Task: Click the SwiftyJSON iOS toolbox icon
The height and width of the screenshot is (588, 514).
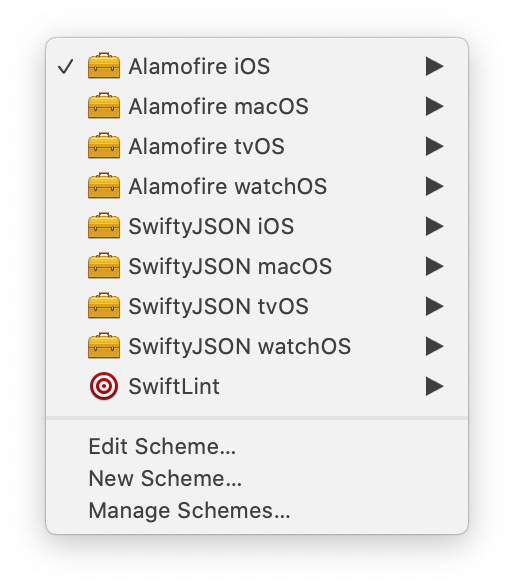Action: coord(104,226)
